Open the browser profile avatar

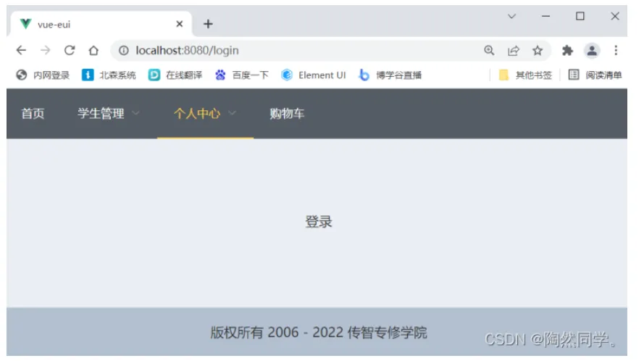coord(592,50)
